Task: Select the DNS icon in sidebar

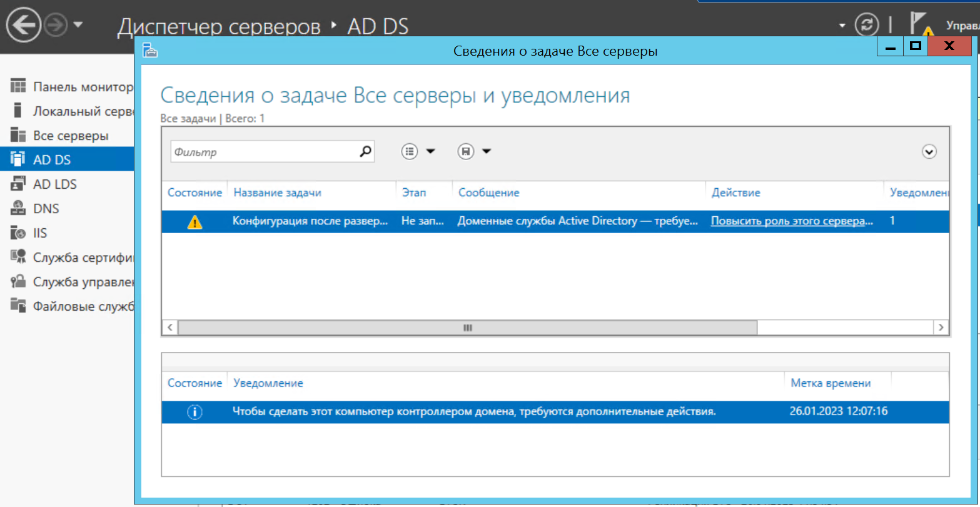Action: [18, 209]
